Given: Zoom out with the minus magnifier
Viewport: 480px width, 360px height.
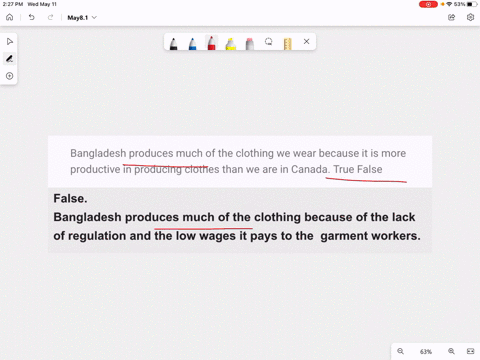Looking at the screenshot, I should 401,351.
